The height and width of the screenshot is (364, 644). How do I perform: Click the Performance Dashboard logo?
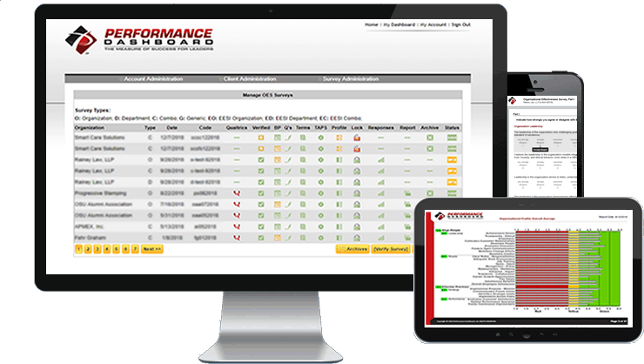(x=139, y=40)
